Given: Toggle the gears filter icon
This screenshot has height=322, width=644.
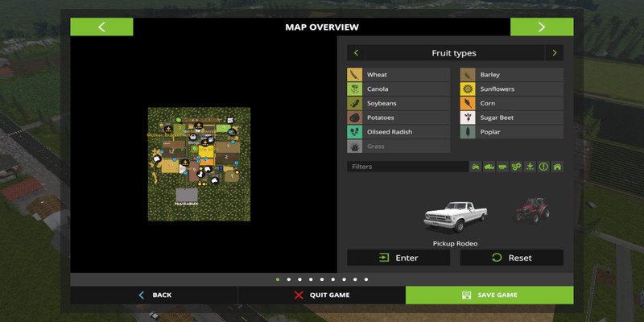Looking at the screenshot, I should click(x=516, y=167).
